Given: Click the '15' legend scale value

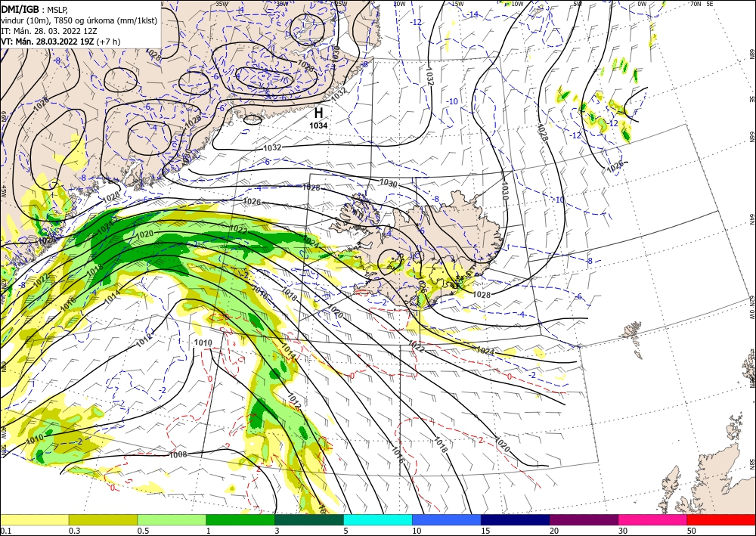Looking at the screenshot, I should coord(485,531).
